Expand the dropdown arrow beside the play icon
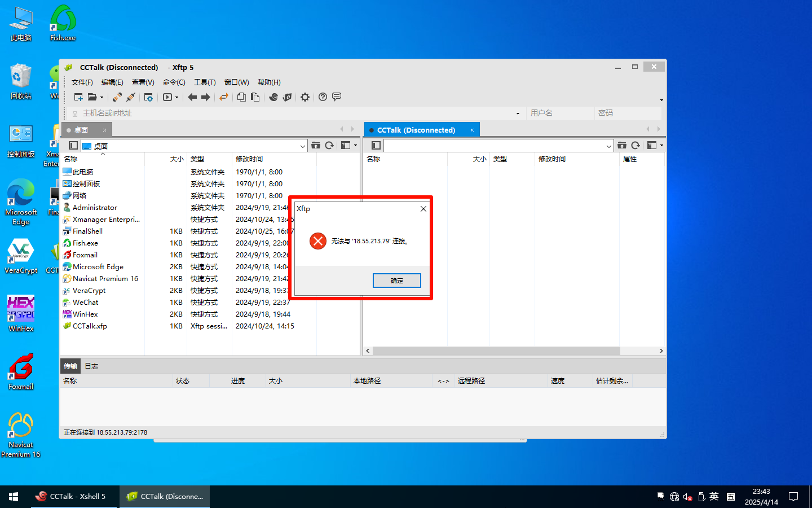Screen dimensions: 812x508 176,97
